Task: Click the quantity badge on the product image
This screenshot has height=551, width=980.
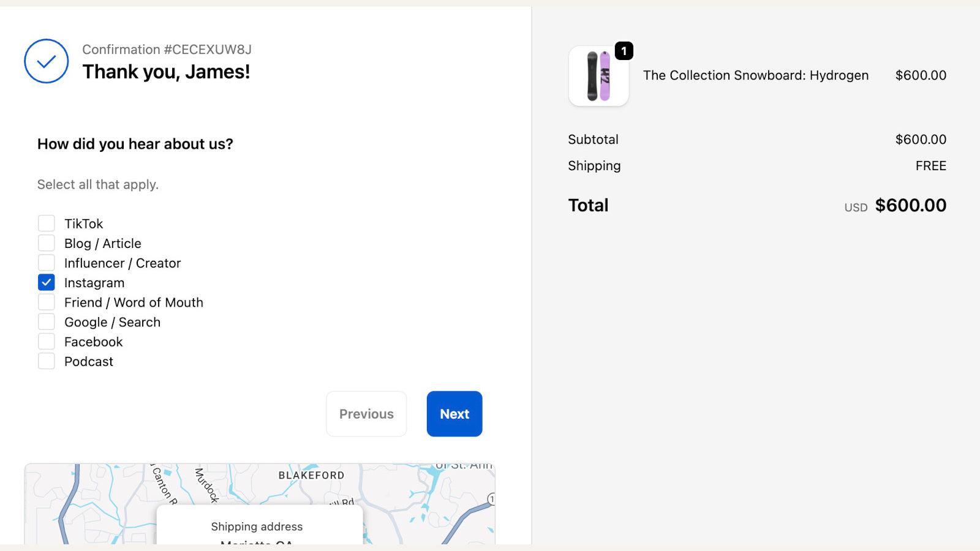Action: 624,51
